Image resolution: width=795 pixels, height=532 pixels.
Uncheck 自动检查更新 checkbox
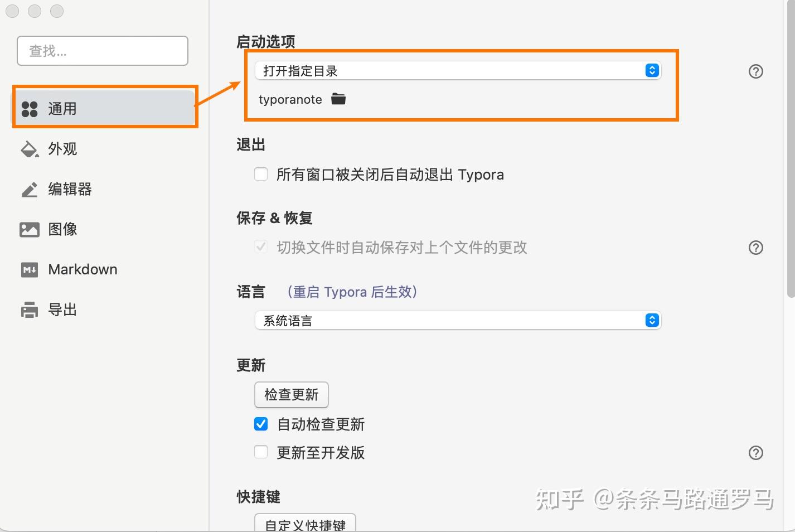261,424
